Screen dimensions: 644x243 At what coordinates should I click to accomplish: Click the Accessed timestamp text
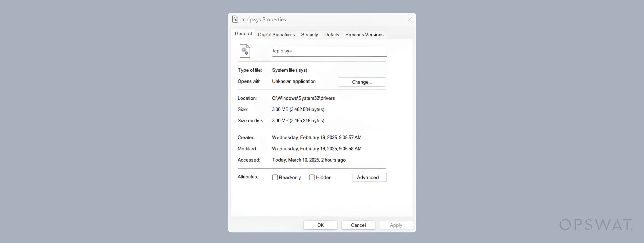tap(309, 160)
